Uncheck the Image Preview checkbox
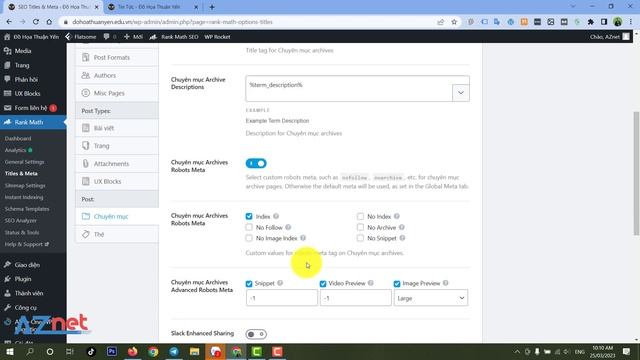Viewport: 640px width, 360px height. (397, 283)
